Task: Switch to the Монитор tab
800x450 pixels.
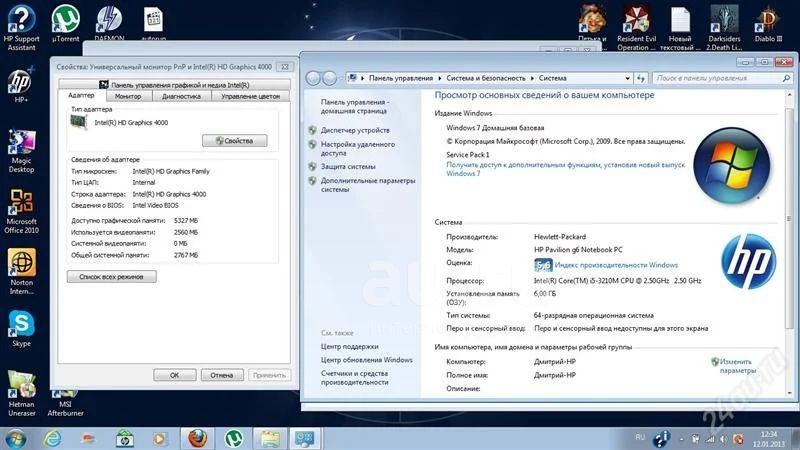Action: click(x=128, y=96)
